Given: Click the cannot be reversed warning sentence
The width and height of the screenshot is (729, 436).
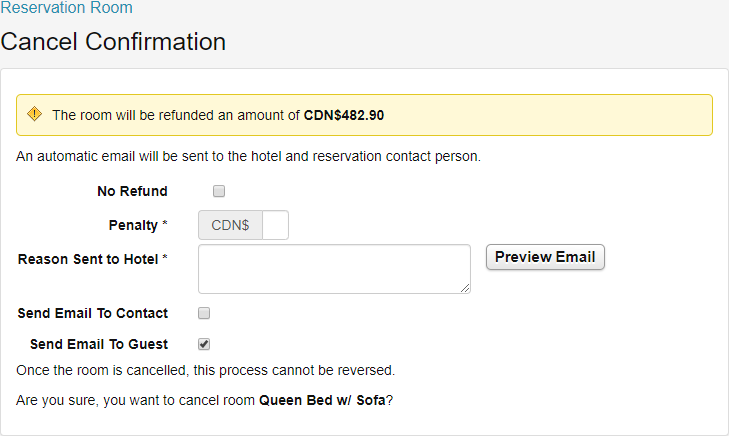Looking at the screenshot, I should (206, 370).
